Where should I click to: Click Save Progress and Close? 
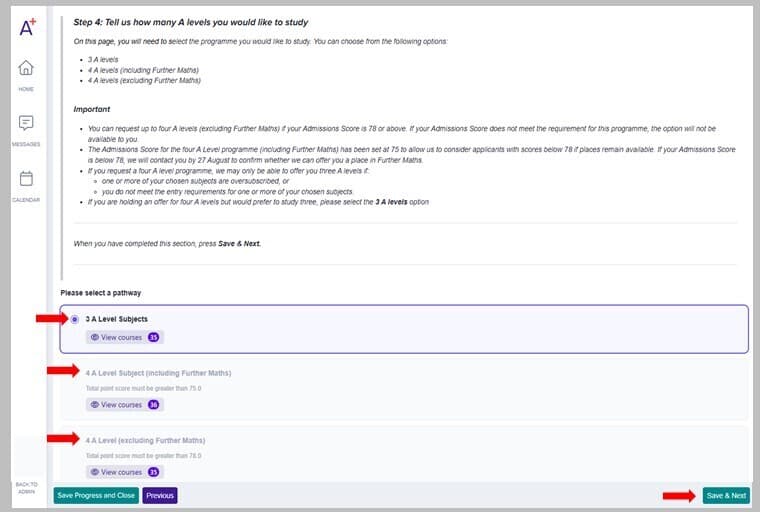coord(96,496)
